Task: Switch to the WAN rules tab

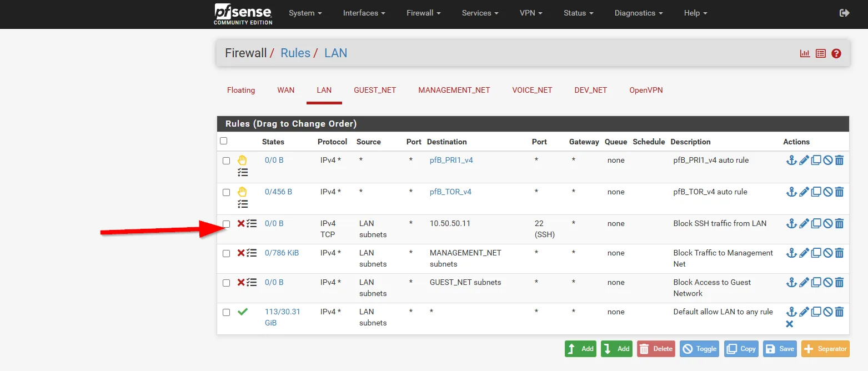Action: click(x=286, y=90)
